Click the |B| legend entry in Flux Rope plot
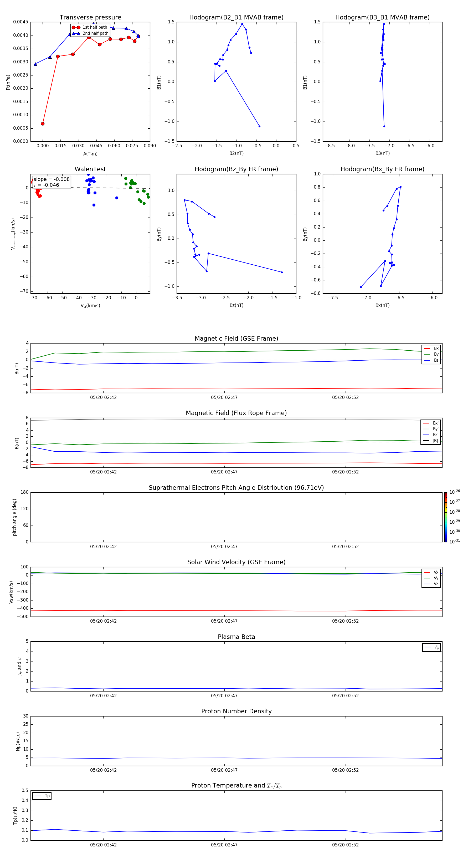The height and width of the screenshot is (868, 473). coord(431,441)
